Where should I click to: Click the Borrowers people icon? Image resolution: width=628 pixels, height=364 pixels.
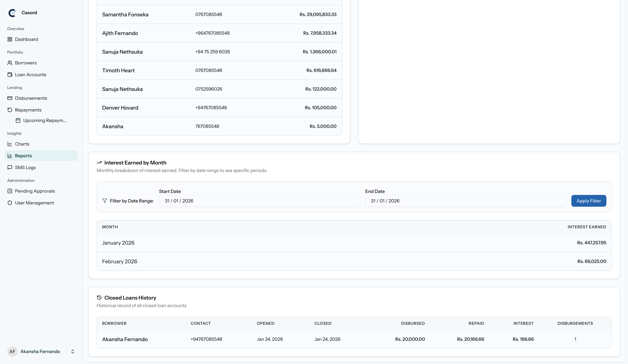(x=10, y=63)
